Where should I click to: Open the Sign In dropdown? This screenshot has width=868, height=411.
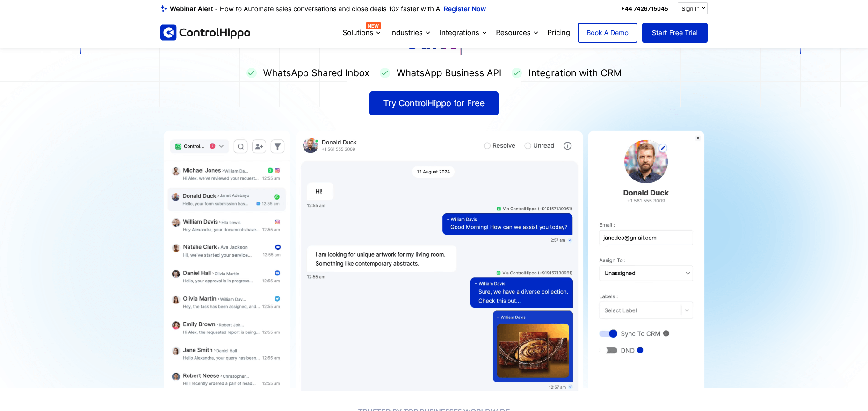(x=692, y=8)
